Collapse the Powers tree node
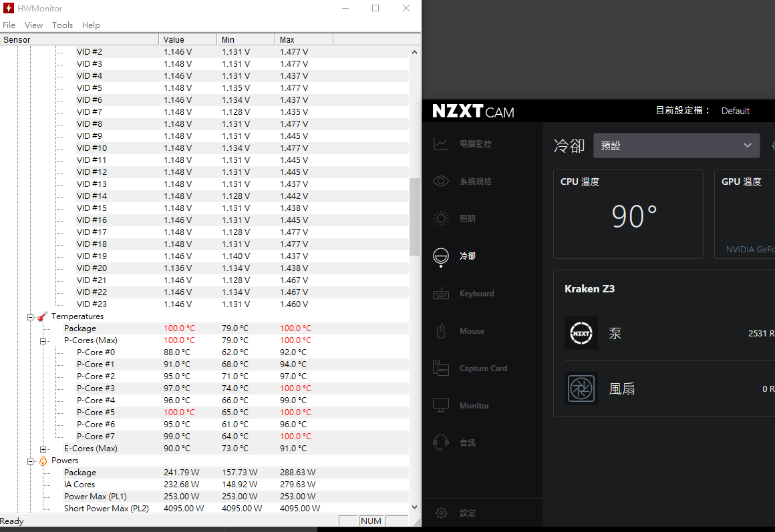 [x=31, y=461]
